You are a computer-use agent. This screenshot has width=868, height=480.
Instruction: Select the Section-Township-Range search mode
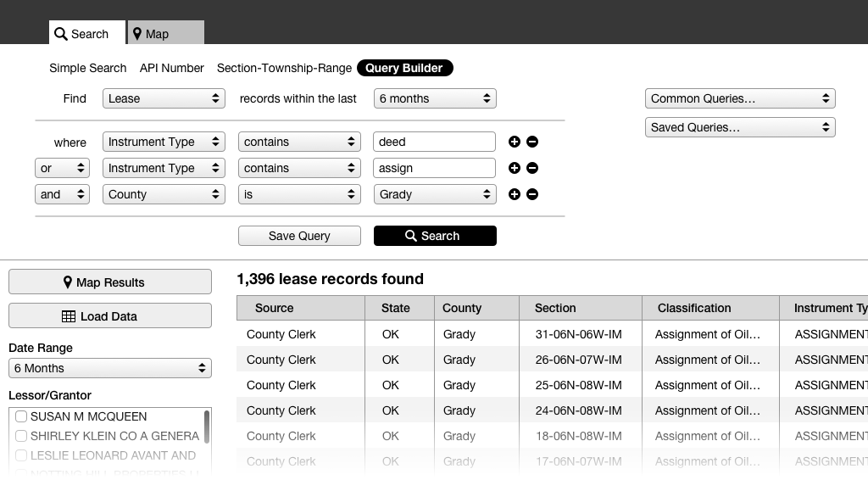(284, 68)
